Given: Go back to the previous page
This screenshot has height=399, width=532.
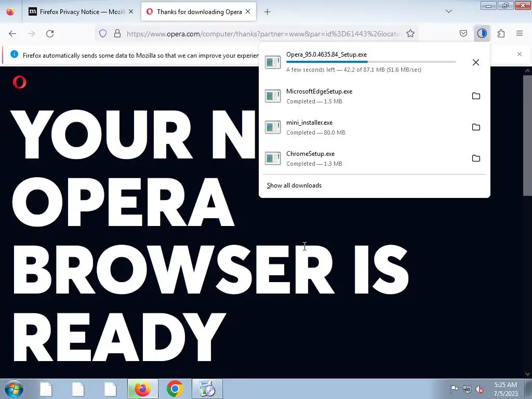Looking at the screenshot, I should (12, 34).
